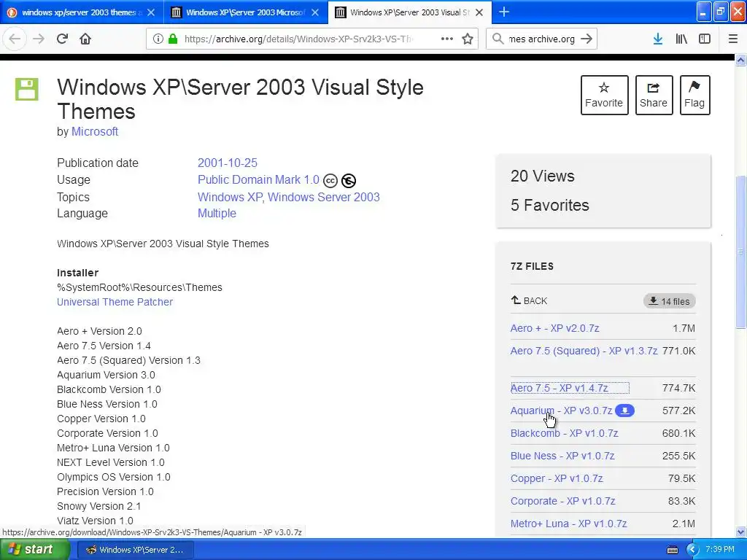This screenshot has width=747, height=560.
Task: Open Universal Theme Patcher link
Action: point(115,302)
